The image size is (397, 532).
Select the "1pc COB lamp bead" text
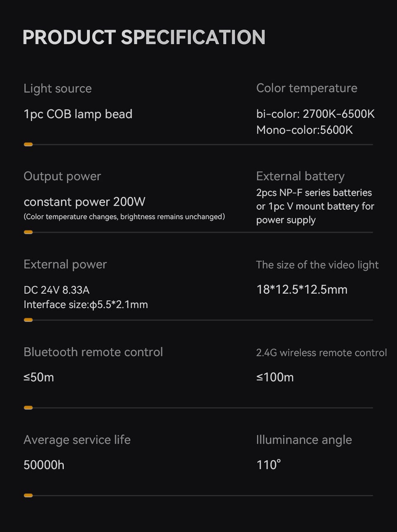(x=78, y=114)
